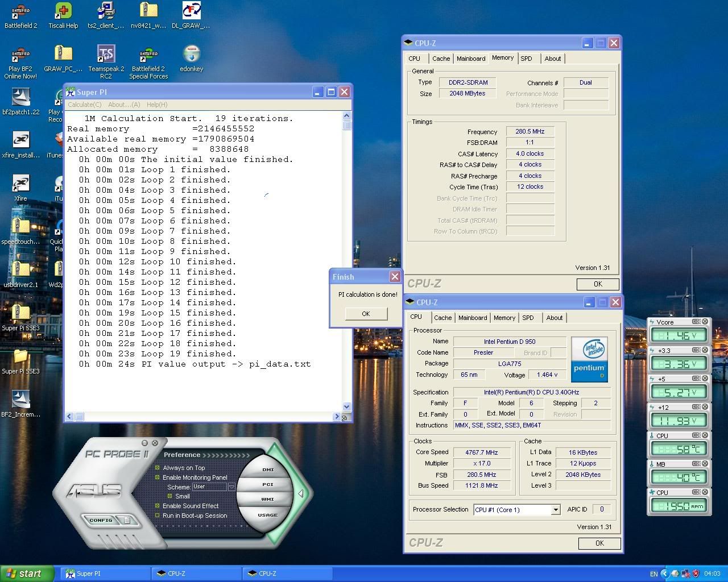Open the About tab in the processor CPU-Z window

point(555,318)
